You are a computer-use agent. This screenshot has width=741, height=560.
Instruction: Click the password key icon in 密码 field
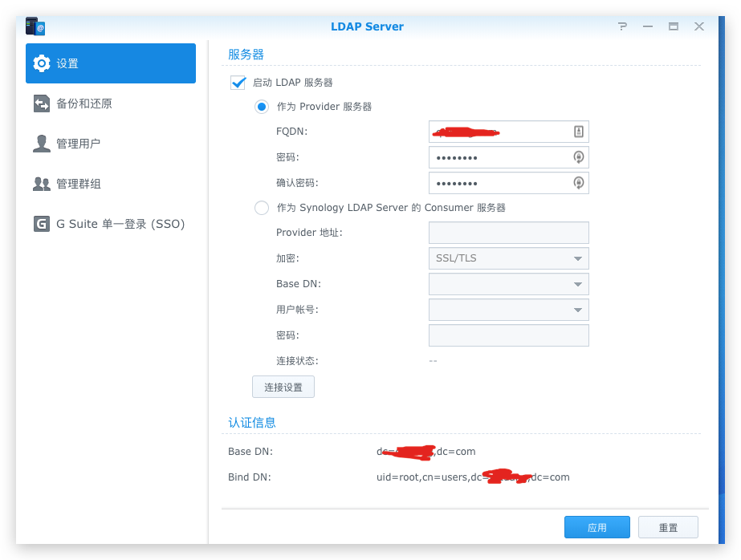579,157
